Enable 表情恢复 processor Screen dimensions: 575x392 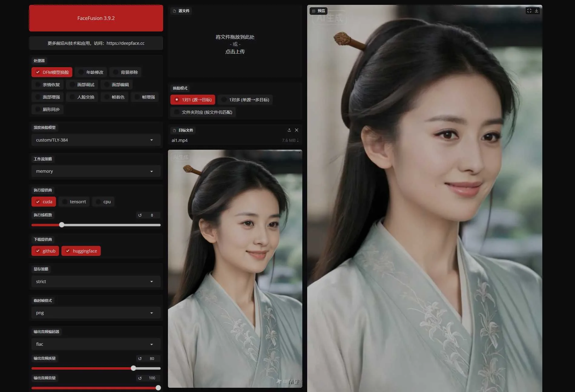[x=48, y=85]
